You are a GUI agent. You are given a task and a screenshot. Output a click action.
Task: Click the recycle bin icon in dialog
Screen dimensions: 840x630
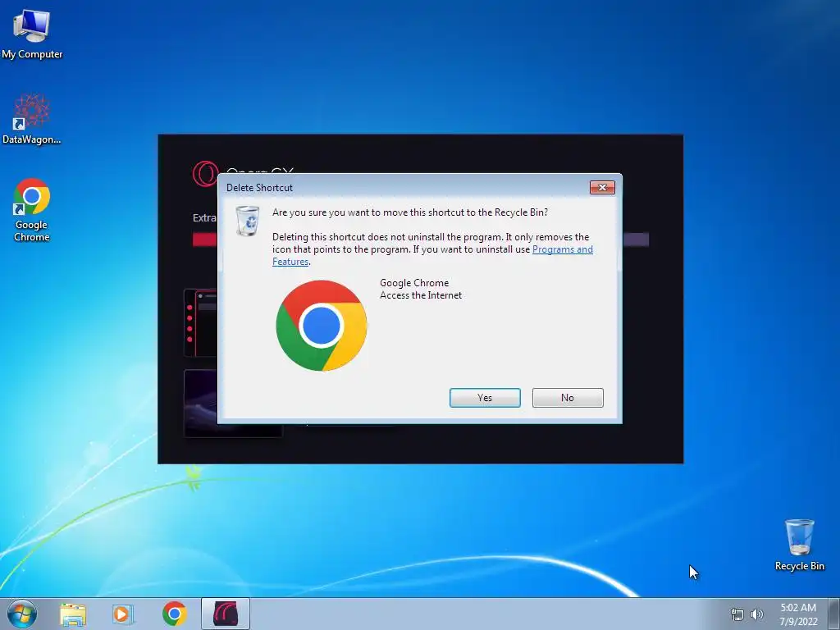click(x=248, y=221)
